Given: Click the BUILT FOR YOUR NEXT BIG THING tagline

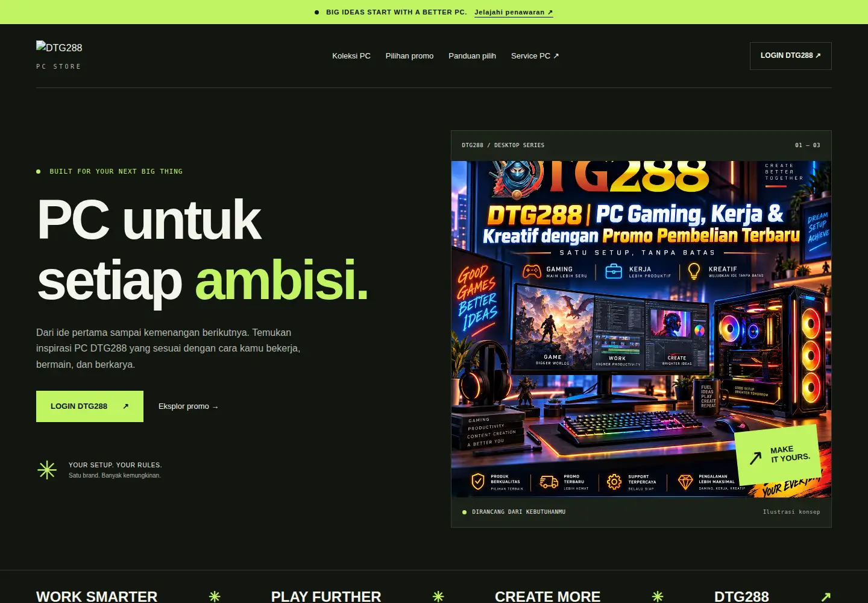Looking at the screenshot, I should click(116, 171).
